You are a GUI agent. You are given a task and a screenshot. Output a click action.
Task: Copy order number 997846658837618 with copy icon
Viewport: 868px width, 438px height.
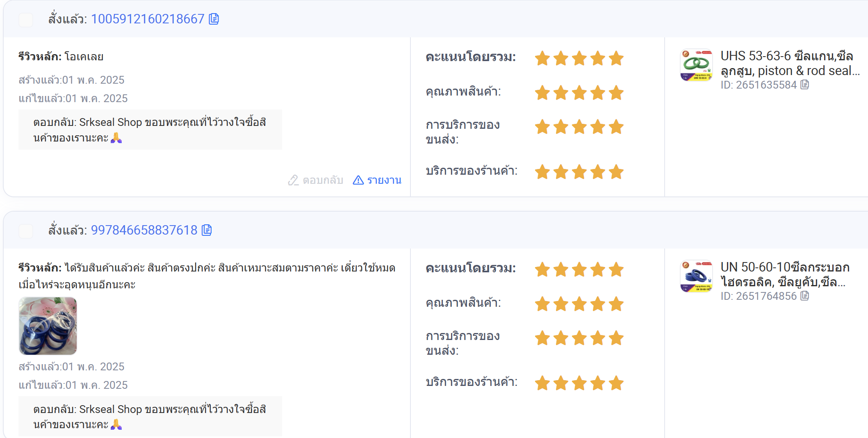pyautogui.click(x=207, y=230)
